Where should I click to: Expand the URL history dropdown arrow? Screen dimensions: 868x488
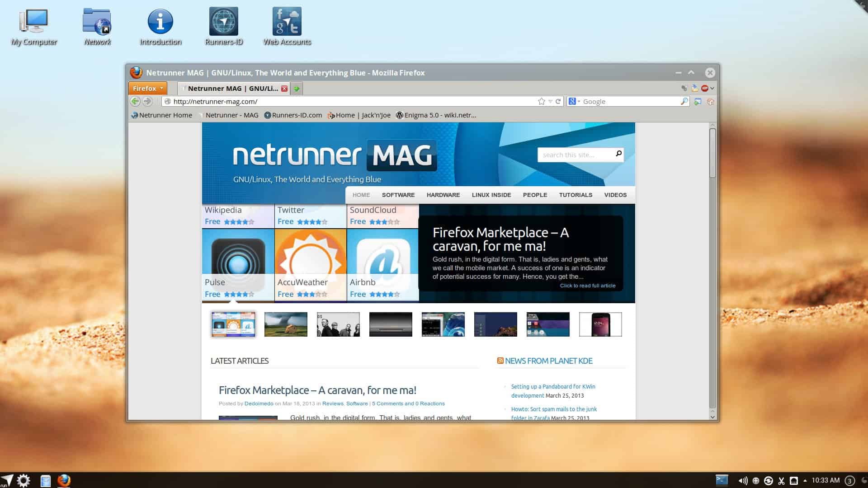[550, 102]
